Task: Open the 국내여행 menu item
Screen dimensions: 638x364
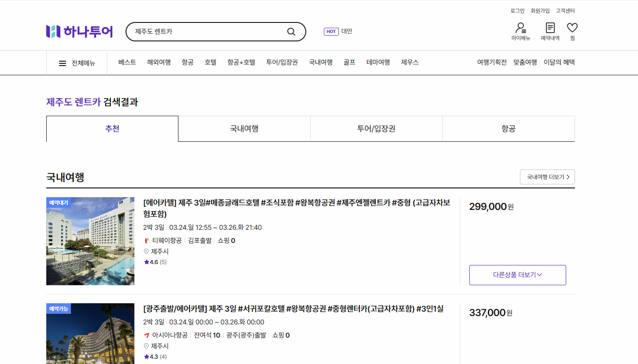Action: click(320, 62)
